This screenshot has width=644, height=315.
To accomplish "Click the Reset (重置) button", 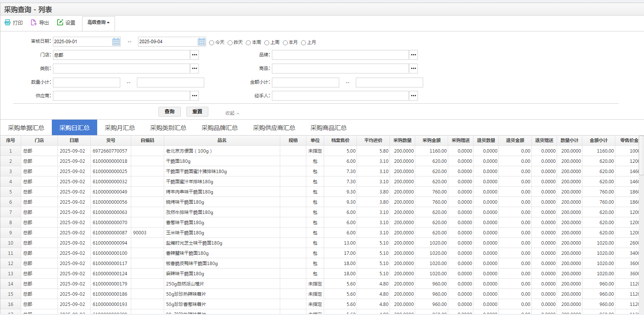I will tap(197, 112).
